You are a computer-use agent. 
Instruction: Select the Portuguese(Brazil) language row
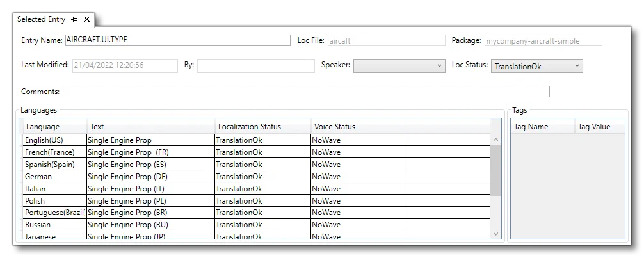coord(257,213)
